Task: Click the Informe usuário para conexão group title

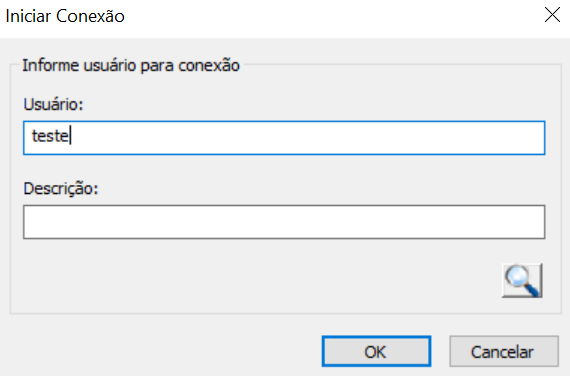Action: click(131, 65)
